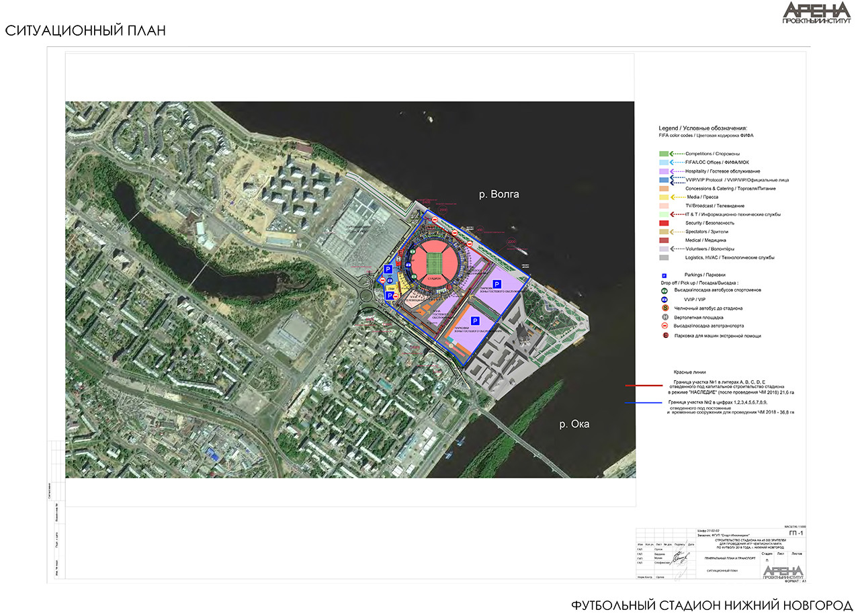The height and width of the screenshot is (616, 860).
Task: Select the orange shuttle bus "S" legend icon
Action: point(664,308)
